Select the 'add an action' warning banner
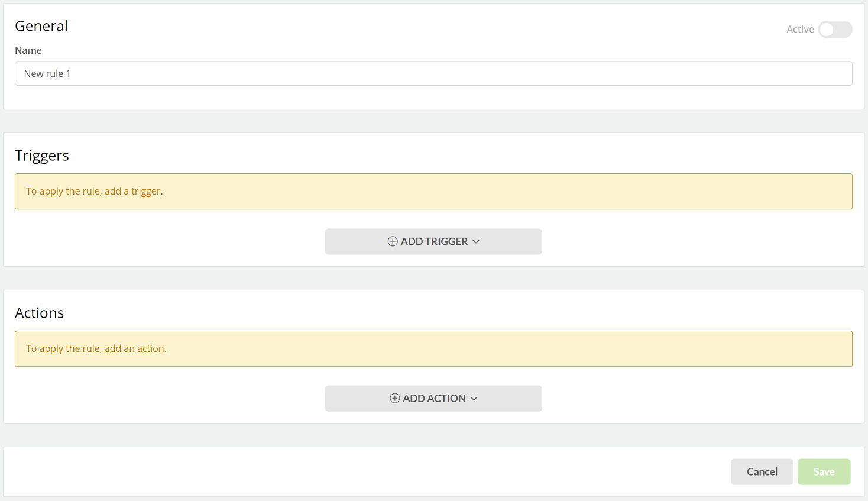Viewport: 868px width, 501px height. (433, 348)
